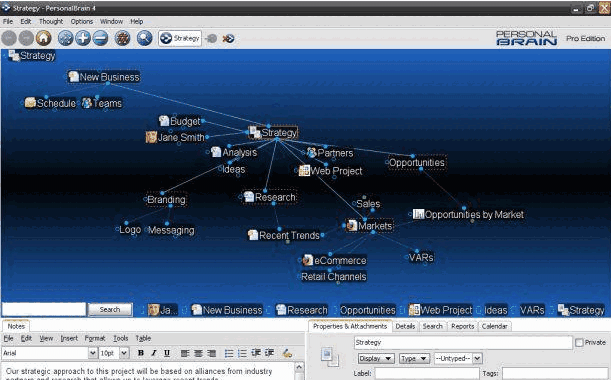Apply bold formatting in Notes

[x=141, y=353]
